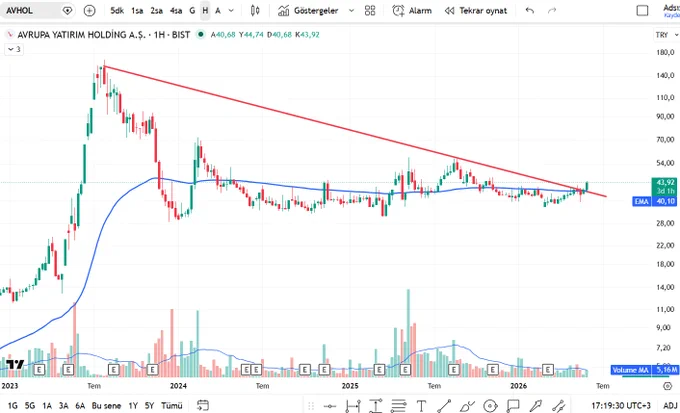Open the candlestick chart type menu

tap(255, 11)
